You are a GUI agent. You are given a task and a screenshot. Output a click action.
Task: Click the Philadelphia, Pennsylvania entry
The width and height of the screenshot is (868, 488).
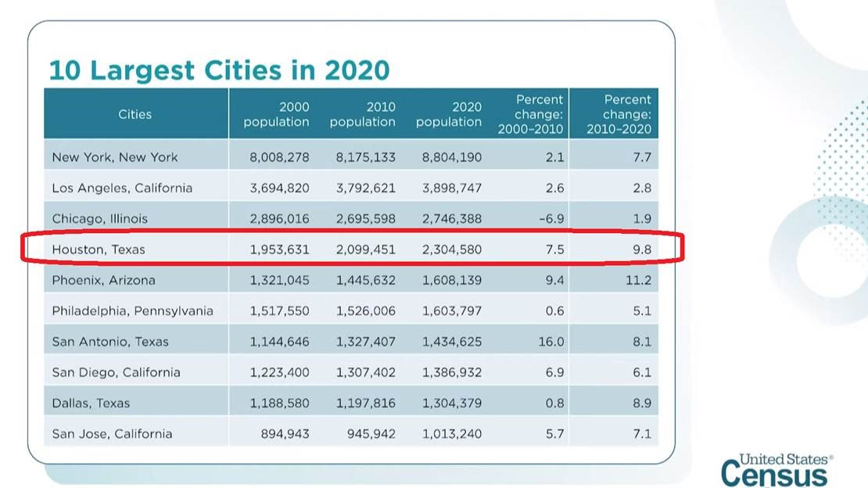pyautogui.click(x=129, y=310)
